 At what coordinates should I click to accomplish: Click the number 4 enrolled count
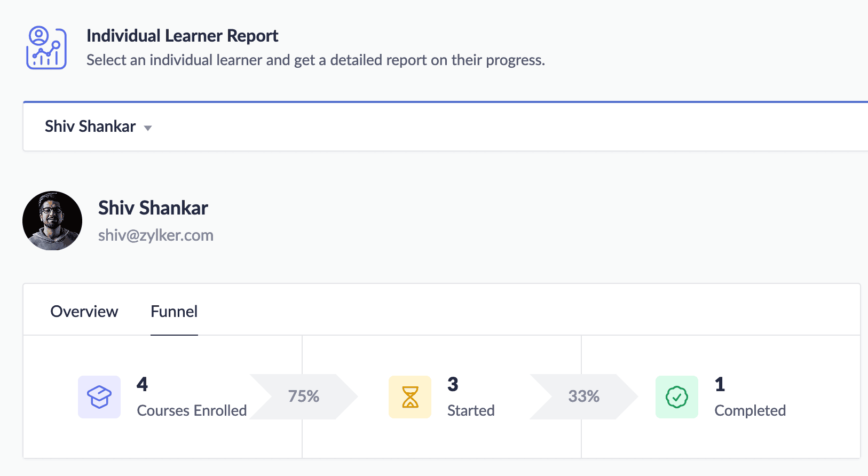(x=142, y=384)
